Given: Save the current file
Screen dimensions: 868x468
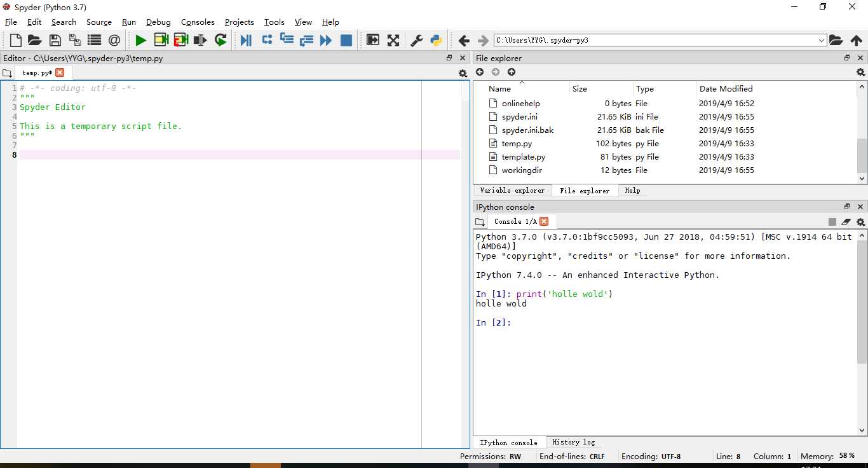Looking at the screenshot, I should pyautogui.click(x=55, y=40).
